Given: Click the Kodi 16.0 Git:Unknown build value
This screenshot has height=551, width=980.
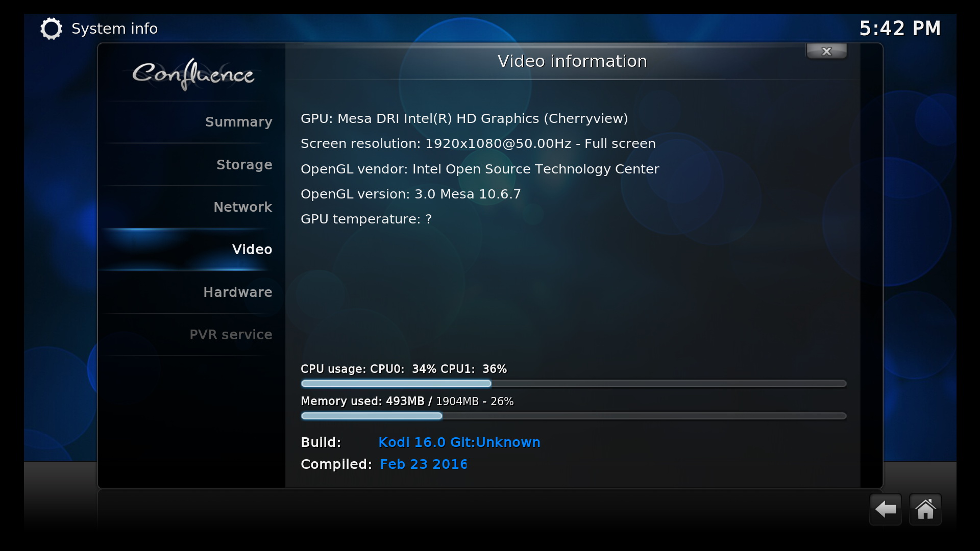Looking at the screenshot, I should point(459,442).
